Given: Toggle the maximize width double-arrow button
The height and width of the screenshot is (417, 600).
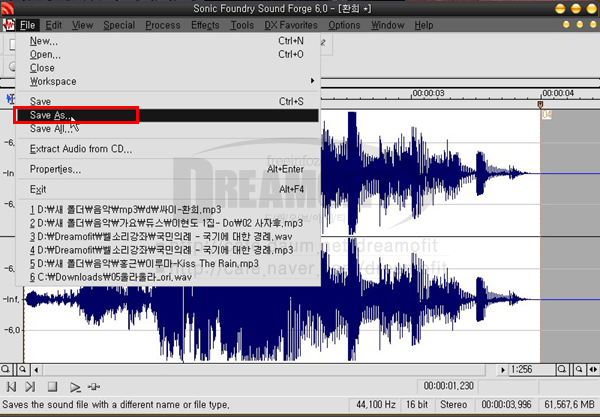Looking at the screenshot, I should (593, 370).
